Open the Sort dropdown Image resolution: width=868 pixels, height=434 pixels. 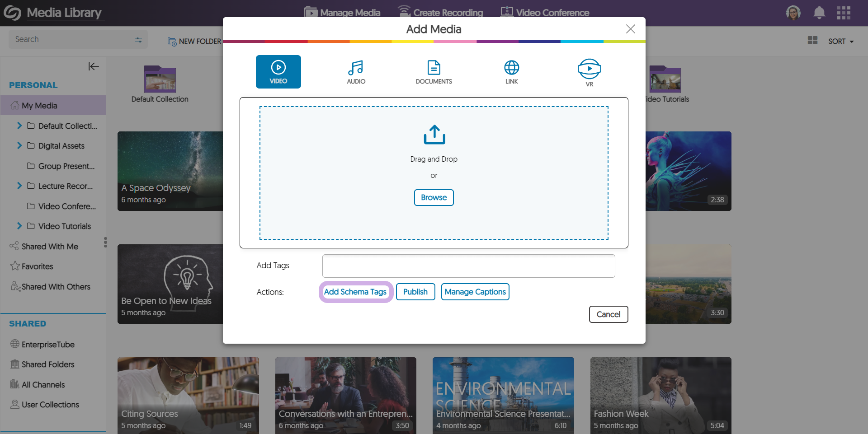click(x=840, y=41)
